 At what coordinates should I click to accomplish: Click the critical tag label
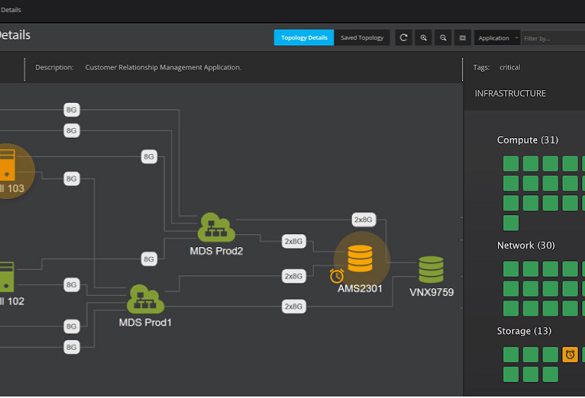point(510,68)
